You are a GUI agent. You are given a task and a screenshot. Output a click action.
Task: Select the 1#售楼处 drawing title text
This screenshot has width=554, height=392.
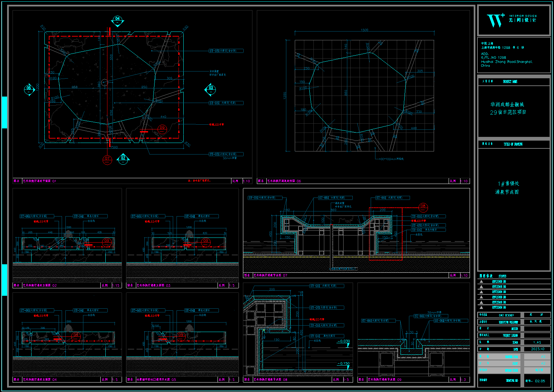click(508, 184)
